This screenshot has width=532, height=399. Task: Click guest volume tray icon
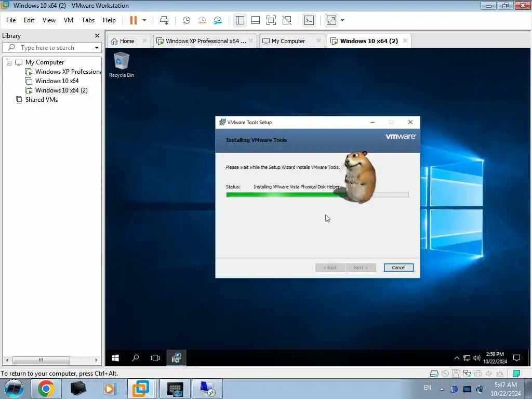coord(477,358)
